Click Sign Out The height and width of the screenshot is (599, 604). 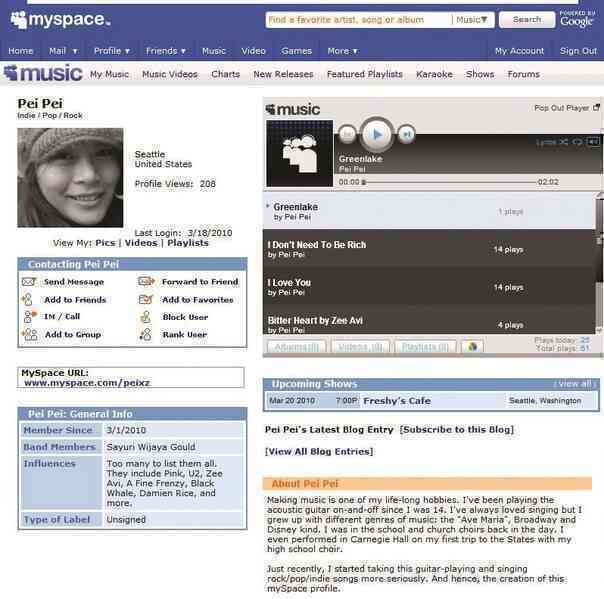click(x=578, y=51)
